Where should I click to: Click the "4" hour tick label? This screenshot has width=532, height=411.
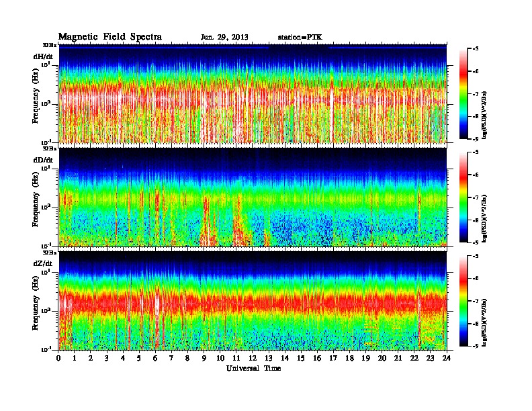[123, 358]
